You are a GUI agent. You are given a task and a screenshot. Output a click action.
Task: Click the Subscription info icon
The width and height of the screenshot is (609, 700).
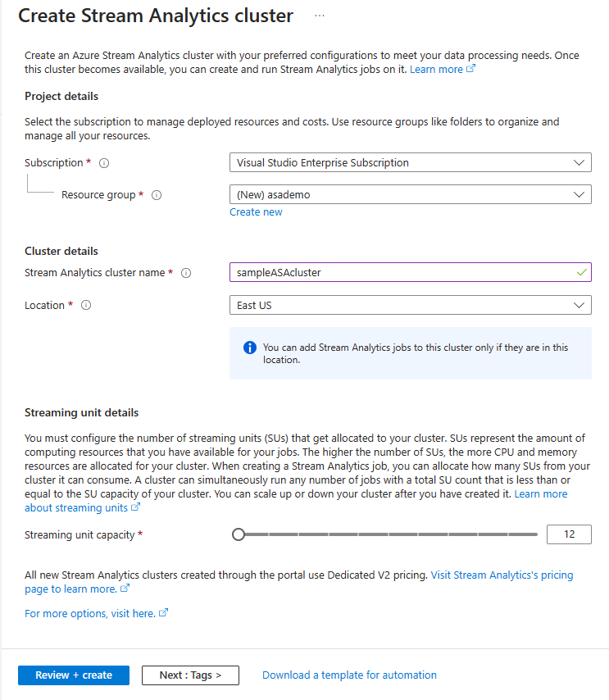click(x=104, y=162)
